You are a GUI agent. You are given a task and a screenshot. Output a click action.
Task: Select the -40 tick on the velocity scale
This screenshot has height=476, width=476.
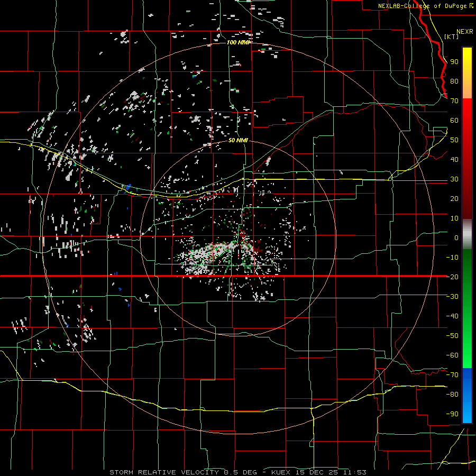click(x=452, y=316)
